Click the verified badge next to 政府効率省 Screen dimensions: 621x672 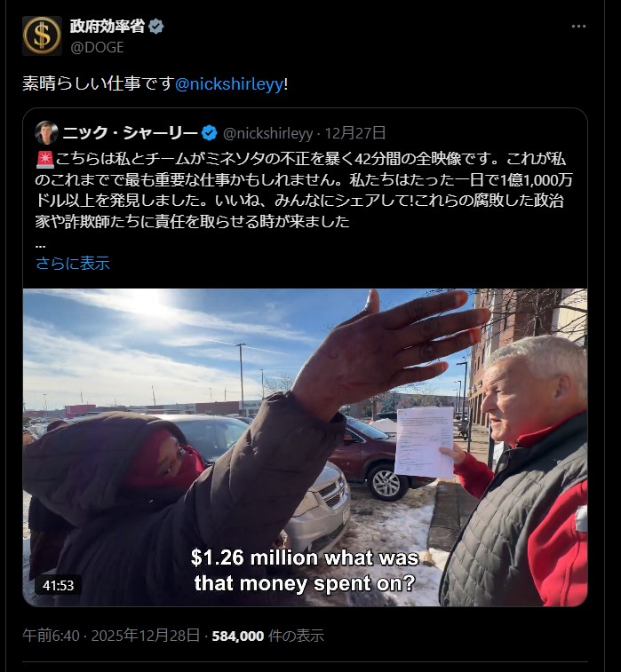155,27
